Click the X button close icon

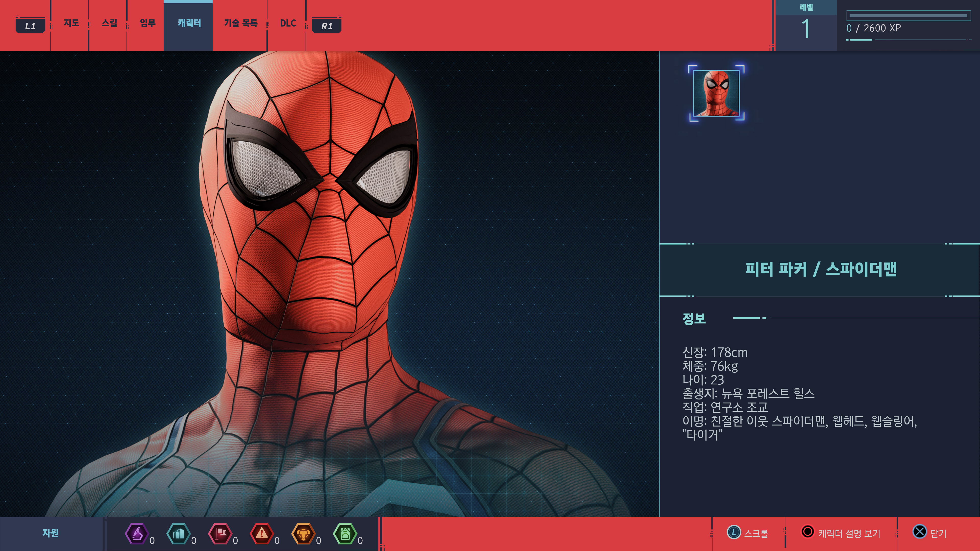pos(920,532)
